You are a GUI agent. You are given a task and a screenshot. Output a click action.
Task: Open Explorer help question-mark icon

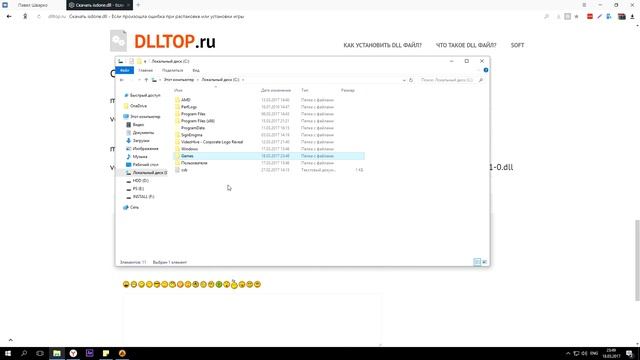point(486,70)
